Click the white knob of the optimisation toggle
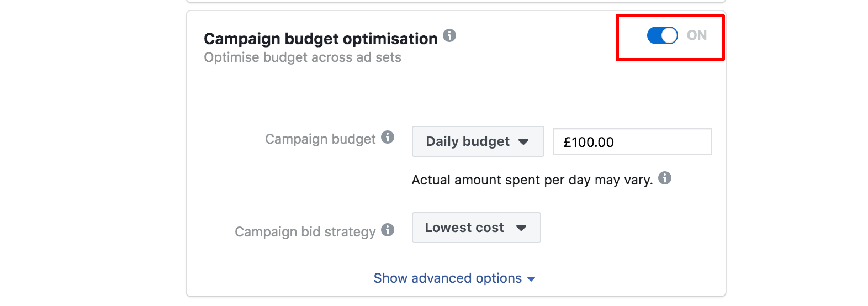868x306 pixels. [669, 35]
